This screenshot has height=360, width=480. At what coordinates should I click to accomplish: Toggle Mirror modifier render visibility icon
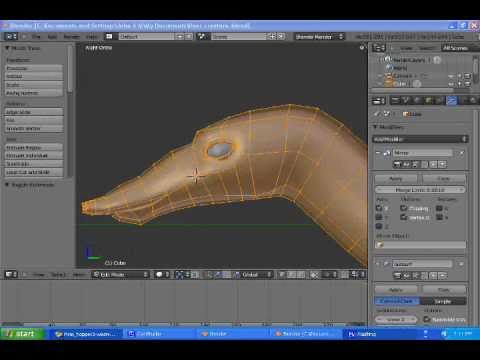pyautogui.click(x=397, y=164)
